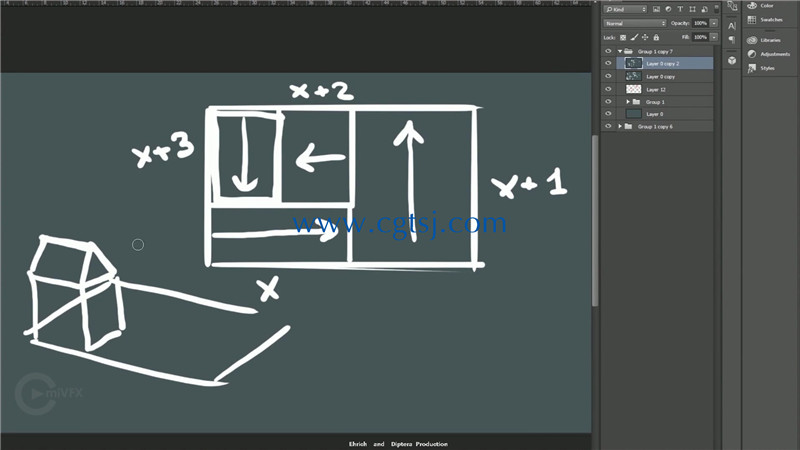Select the 'Group 1' layer name
The image size is (800, 450).
(655, 102)
